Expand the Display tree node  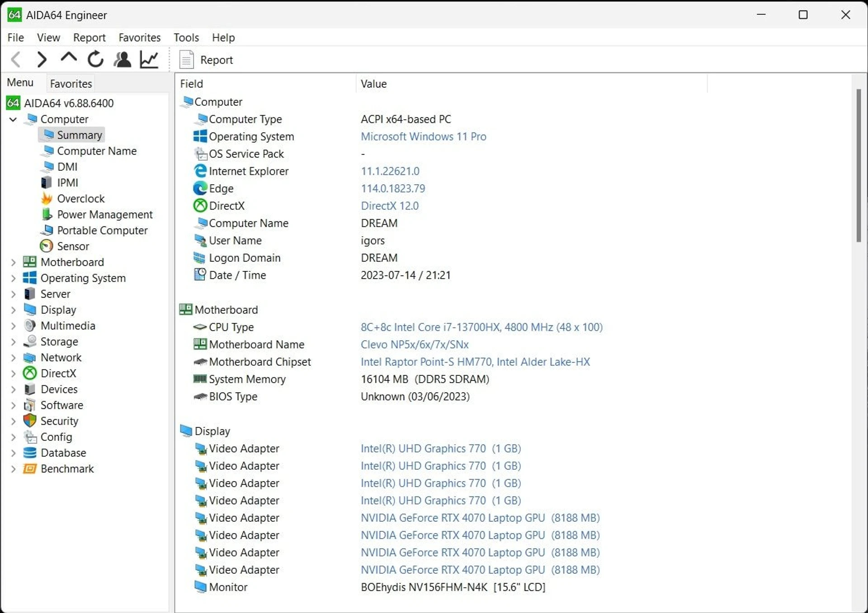(x=13, y=310)
